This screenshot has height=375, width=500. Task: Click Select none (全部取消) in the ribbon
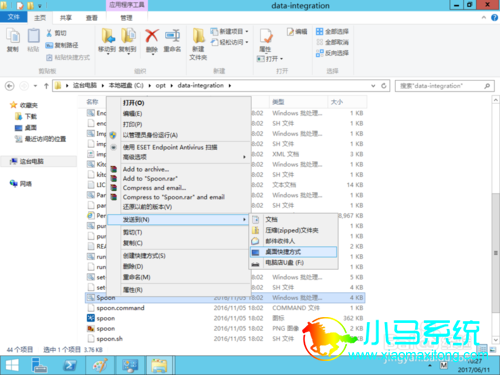332,42
